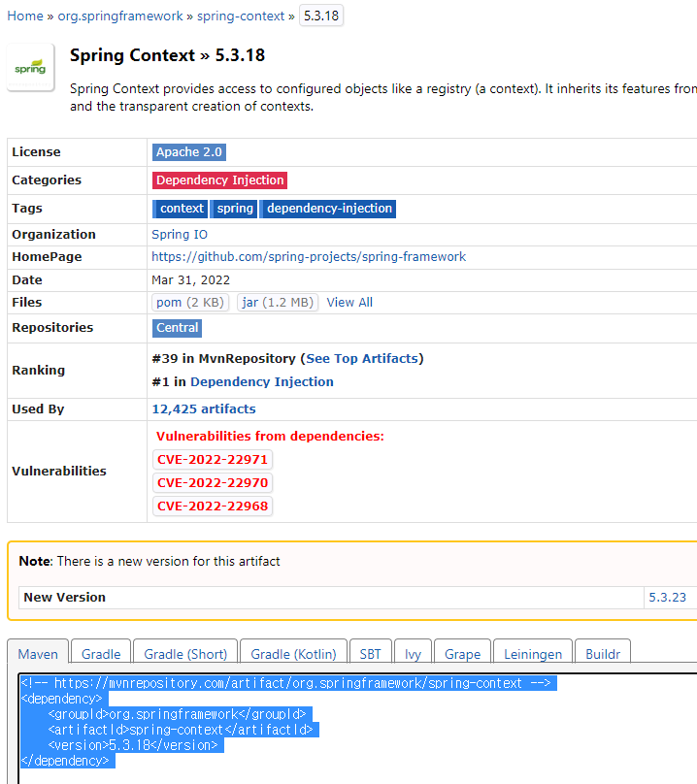This screenshot has height=784, width=697.
Task: Open the Central repository badge
Action: pyautogui.click(x=177, y=328)
